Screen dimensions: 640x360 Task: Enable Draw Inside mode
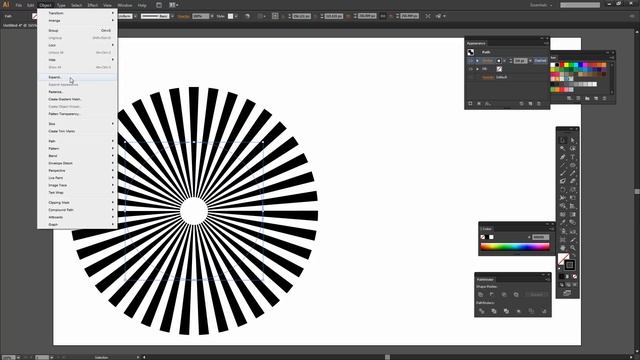(575, 284)
